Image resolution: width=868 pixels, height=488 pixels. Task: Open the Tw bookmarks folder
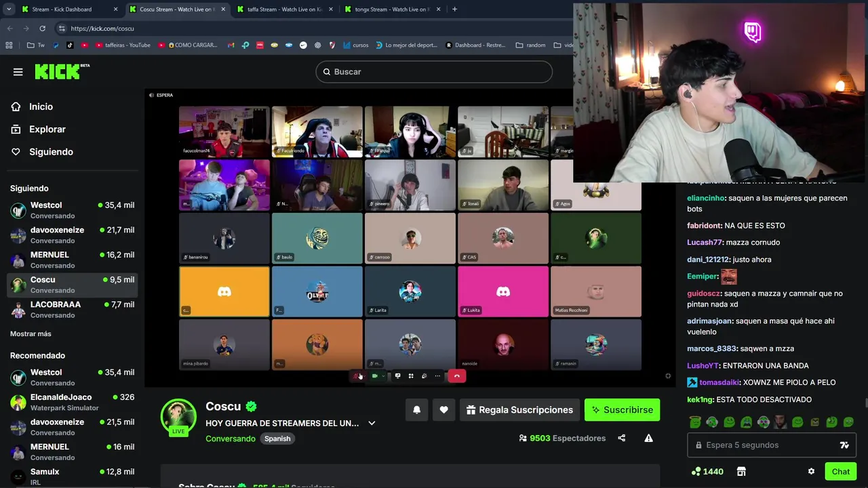(x=35, y=45)
